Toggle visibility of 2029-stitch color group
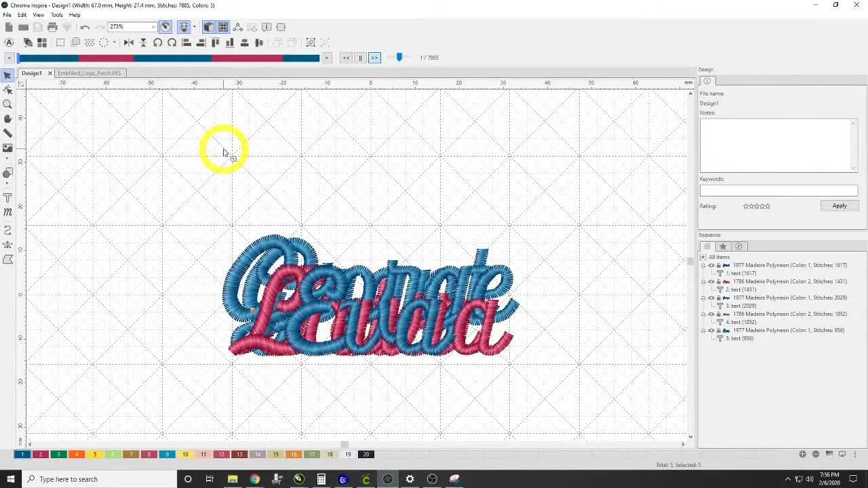This screenshot has width=868, height=488. tap(711, 298)
